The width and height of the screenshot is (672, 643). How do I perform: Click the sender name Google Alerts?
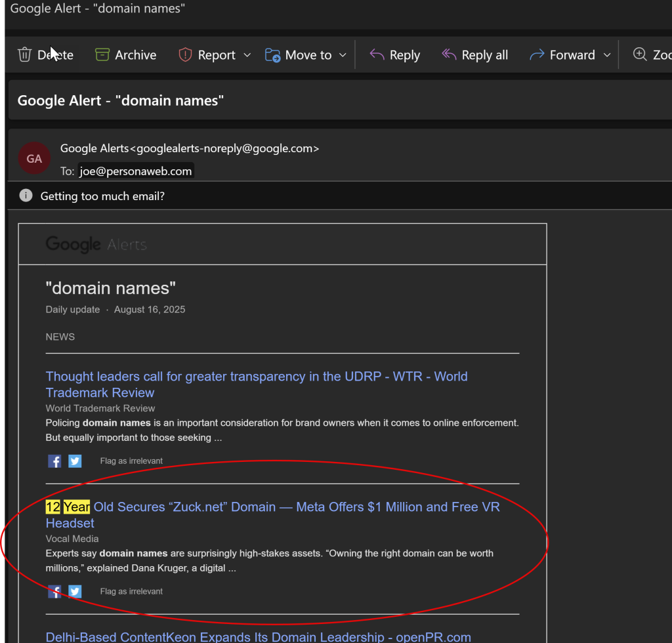[94, 148]
